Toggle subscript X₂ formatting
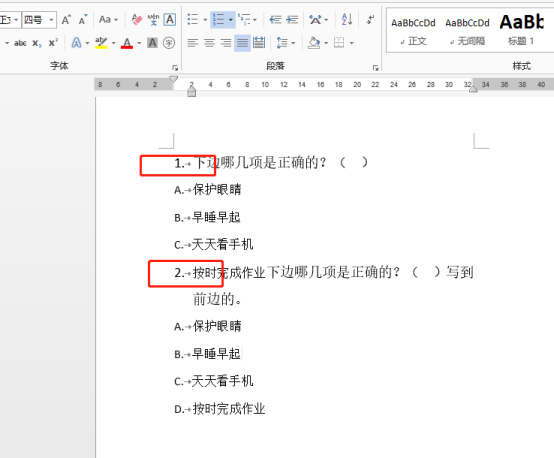 click(37, 43)
